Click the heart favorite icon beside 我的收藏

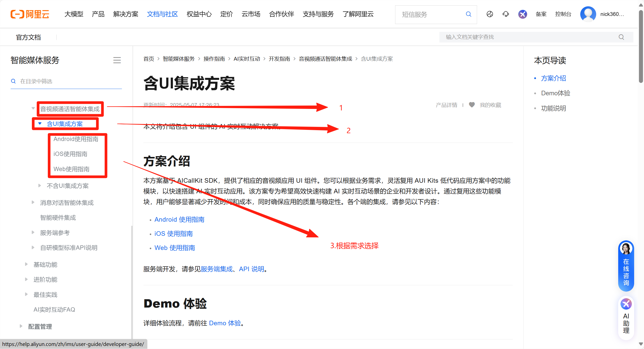click(472, 105)
